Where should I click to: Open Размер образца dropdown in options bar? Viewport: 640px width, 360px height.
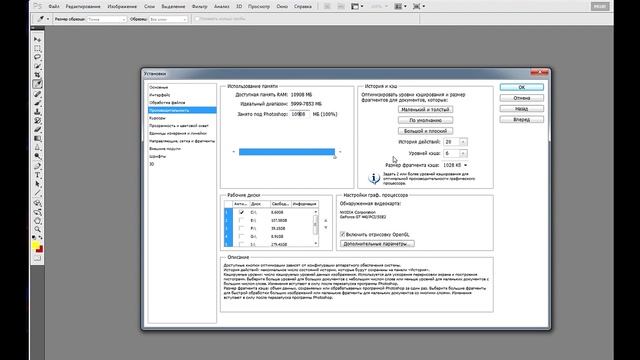(x=106, y=19)
